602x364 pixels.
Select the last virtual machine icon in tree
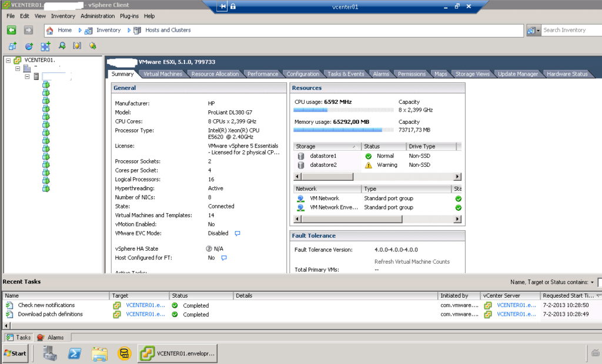coord(46,188)
